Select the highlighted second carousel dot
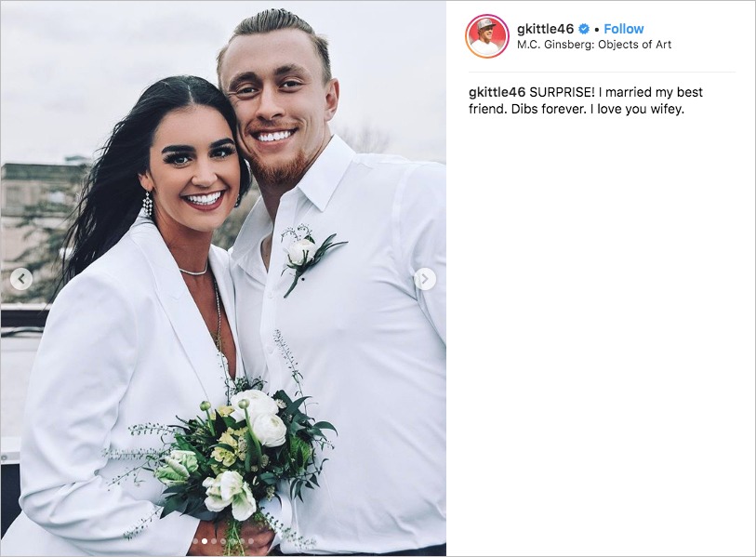This screenshot has width=756, height=557. (x=205, y=541)
